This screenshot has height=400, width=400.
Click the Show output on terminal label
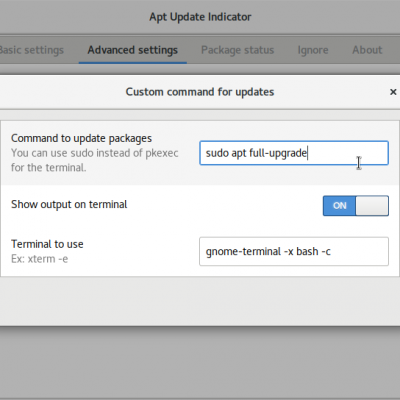pos(69,204)
